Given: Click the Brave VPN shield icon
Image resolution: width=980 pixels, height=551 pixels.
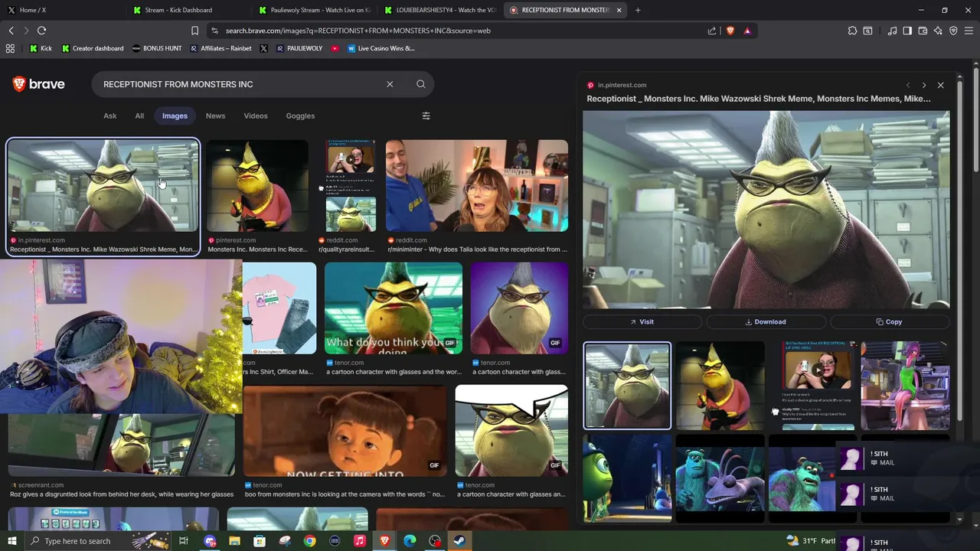Looking at the screenshot, I should coord(953,31).
